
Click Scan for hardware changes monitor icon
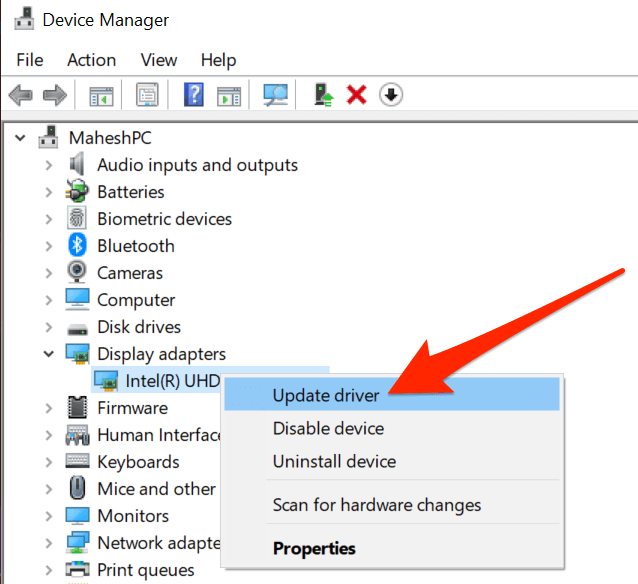275,95
